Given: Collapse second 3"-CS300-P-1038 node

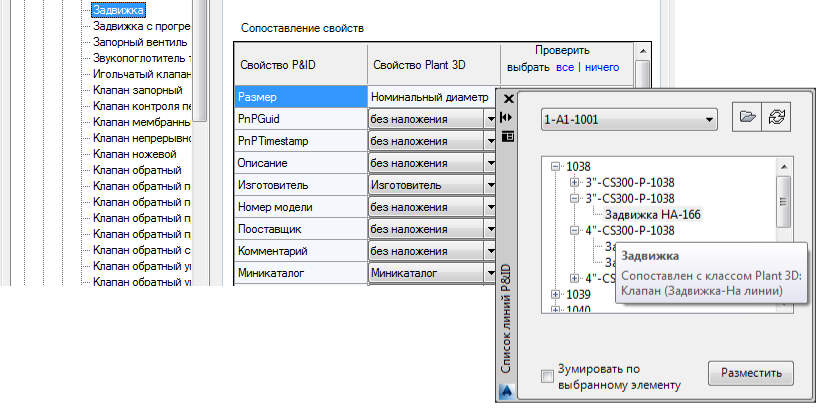Looking at the screenshot, I should [x=575, y=199].
